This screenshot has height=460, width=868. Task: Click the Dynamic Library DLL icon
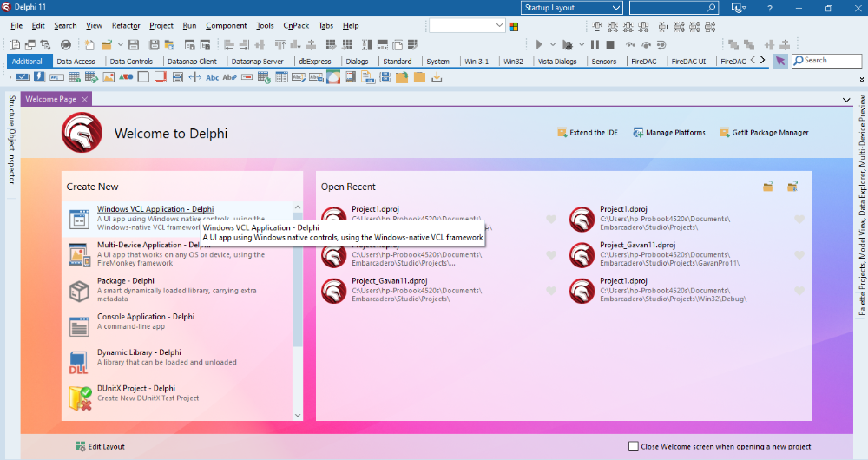coord(79,363)
